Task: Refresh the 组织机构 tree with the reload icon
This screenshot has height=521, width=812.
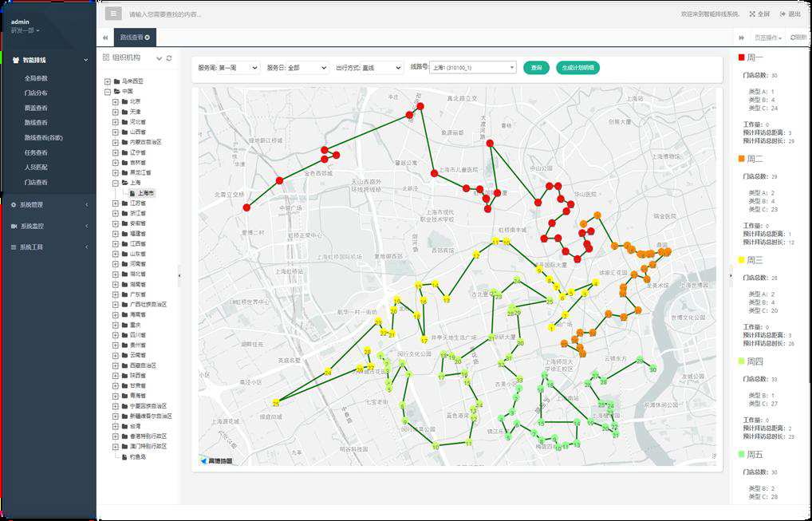Action: 169,58
